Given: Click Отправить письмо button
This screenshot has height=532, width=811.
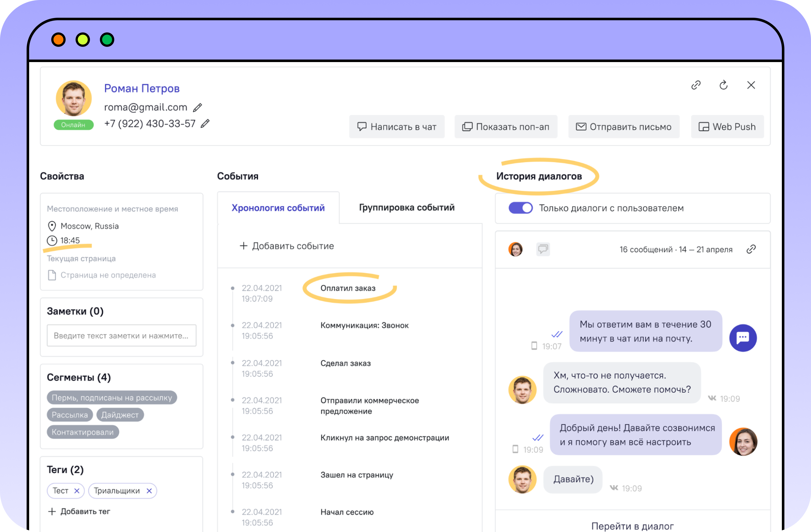Looking at the screenshot, I should [623, 127].
